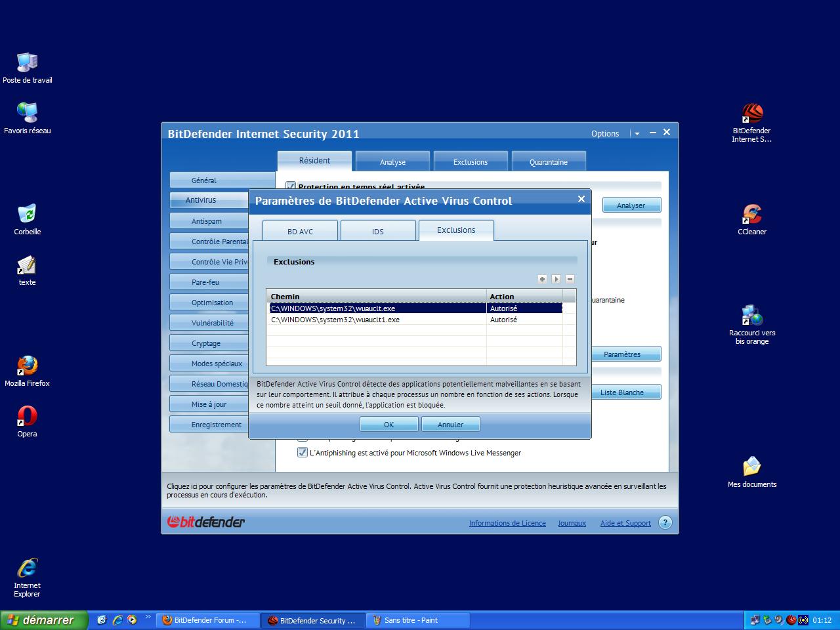
Task: Click the minus icon to remove an exclusion
Action: click(570, 279)
